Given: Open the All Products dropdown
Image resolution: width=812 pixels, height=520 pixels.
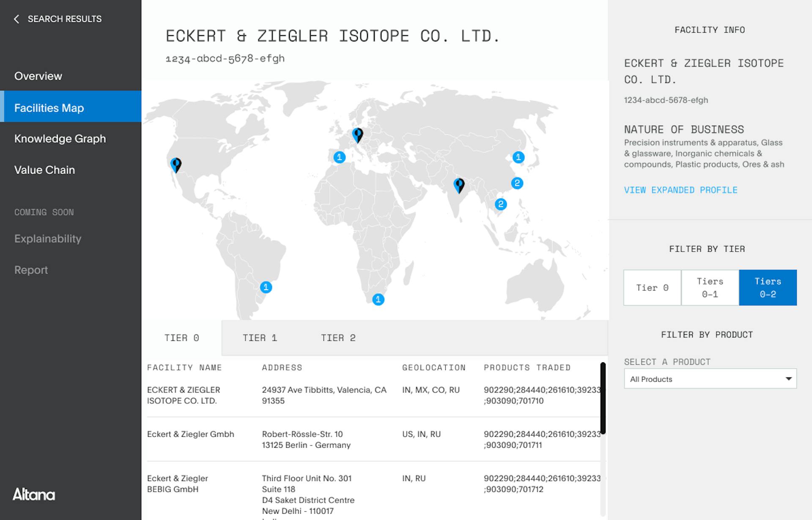Looking at the screenshot, I should (710, 379).
